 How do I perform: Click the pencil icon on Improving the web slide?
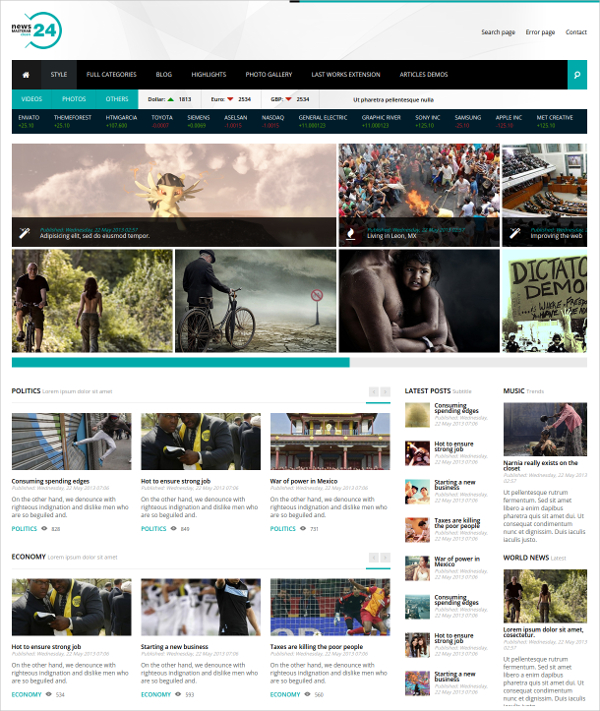tap(515, 233)
